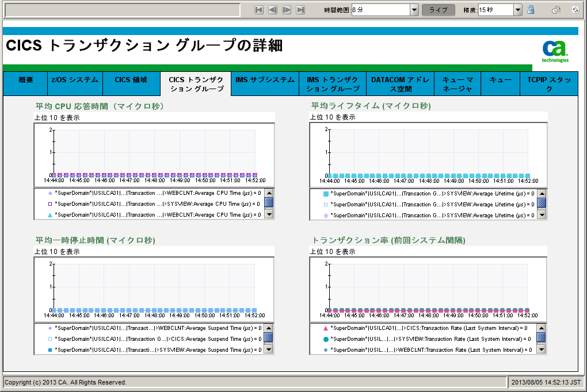Image resolution: width=587 pixels, height=392 pixels.
Task: Jump to earliest time interval icon
Action: pos(258,9)
